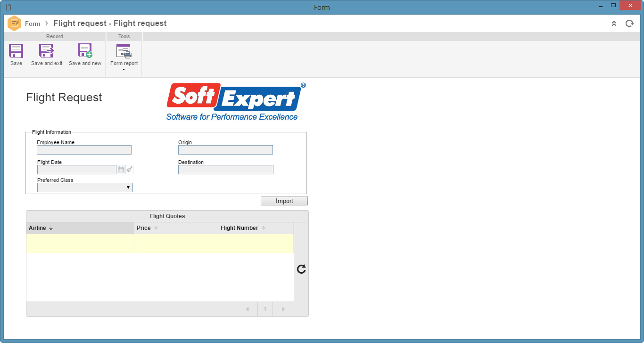Sort by Flight Number column header

[x=256, y=228]
